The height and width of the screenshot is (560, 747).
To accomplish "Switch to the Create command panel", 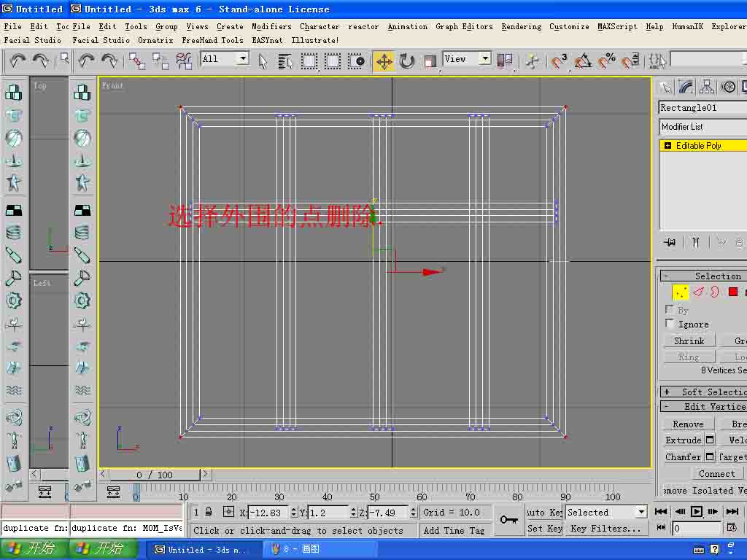I will [665, 87].
